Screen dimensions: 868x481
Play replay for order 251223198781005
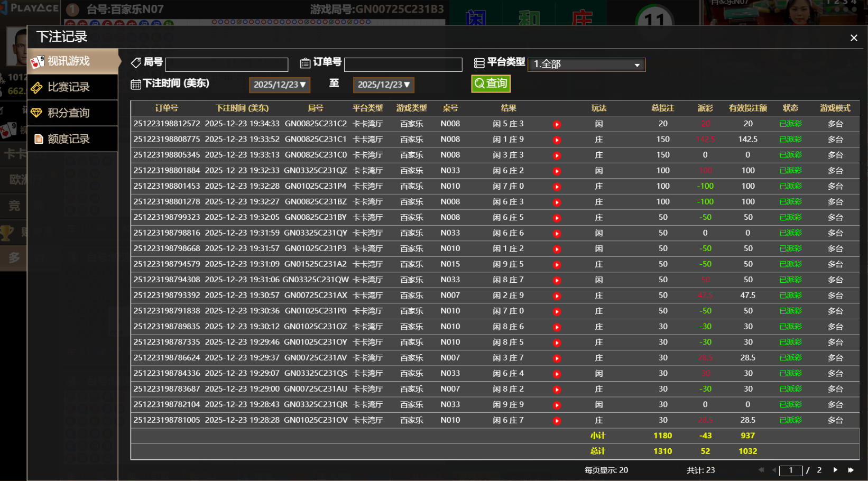[x=557, y=421]
